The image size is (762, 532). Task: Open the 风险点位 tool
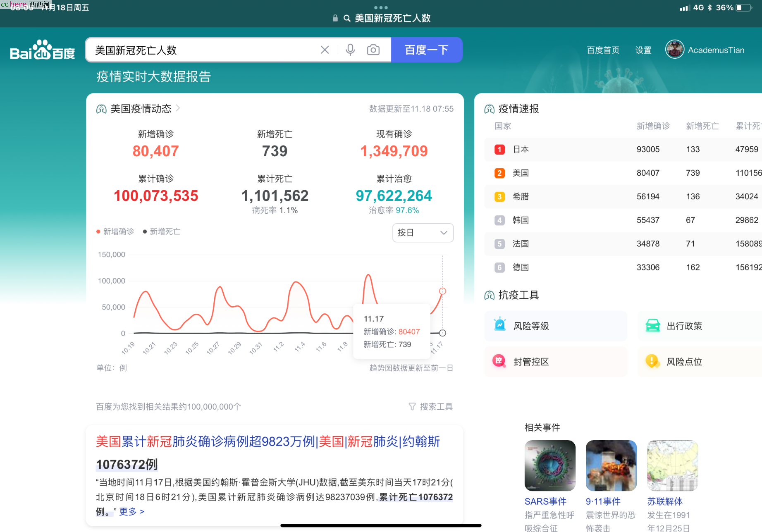700,362
